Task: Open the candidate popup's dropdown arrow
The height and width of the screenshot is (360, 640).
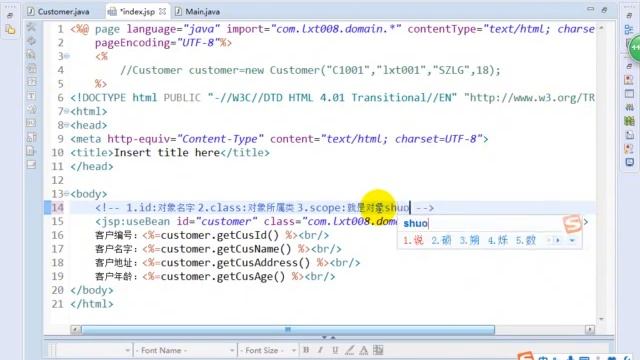Action: pos(572,240)
